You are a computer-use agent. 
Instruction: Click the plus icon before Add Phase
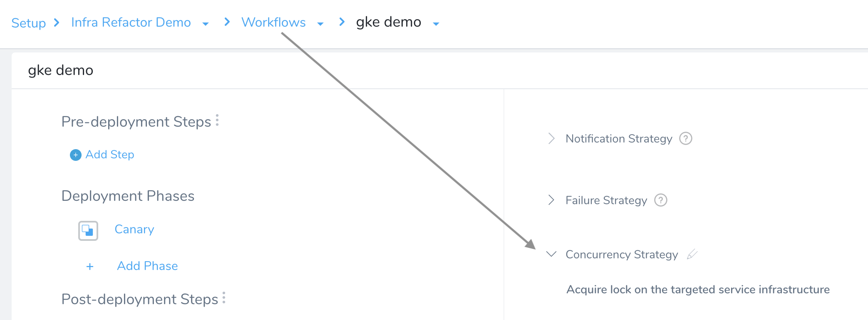90,267
